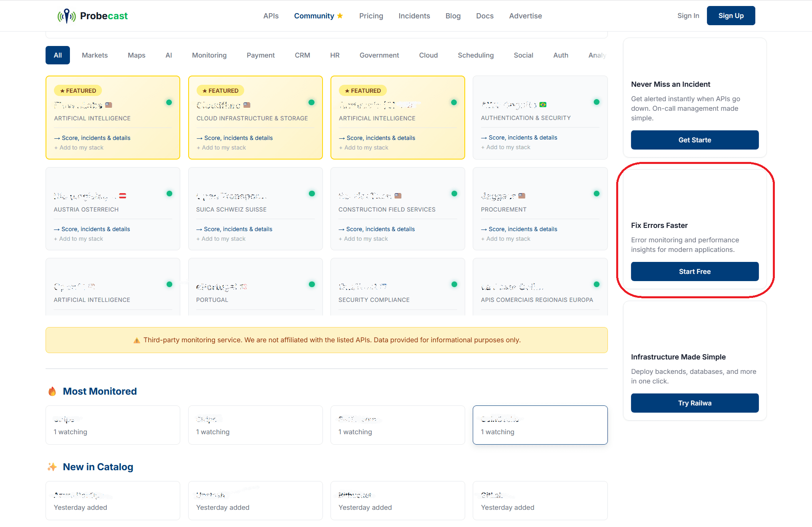Open Score, incidents & details for Construction Field Services
The width and height of the screenshot is (812, 527).
(x=376, y=229)
